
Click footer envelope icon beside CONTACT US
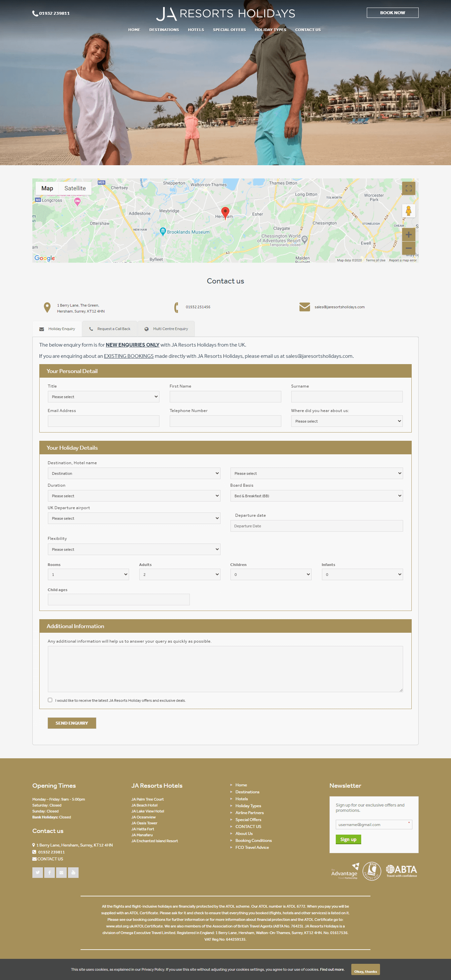(35, 859)
